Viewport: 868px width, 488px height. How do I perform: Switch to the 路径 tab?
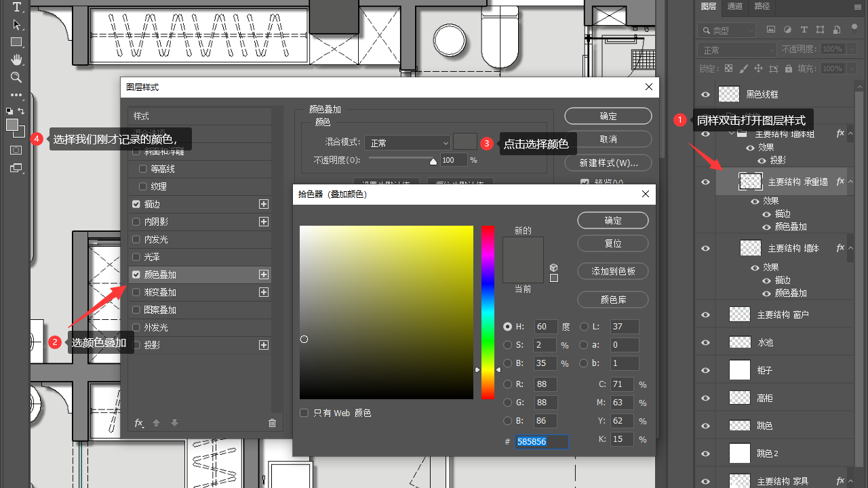762,6
